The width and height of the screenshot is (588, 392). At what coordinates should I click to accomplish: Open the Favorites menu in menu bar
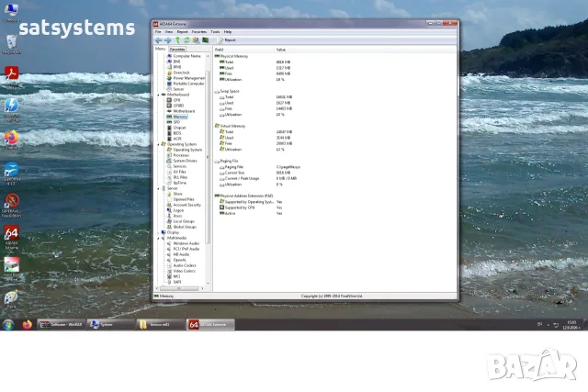pos(199,32)
